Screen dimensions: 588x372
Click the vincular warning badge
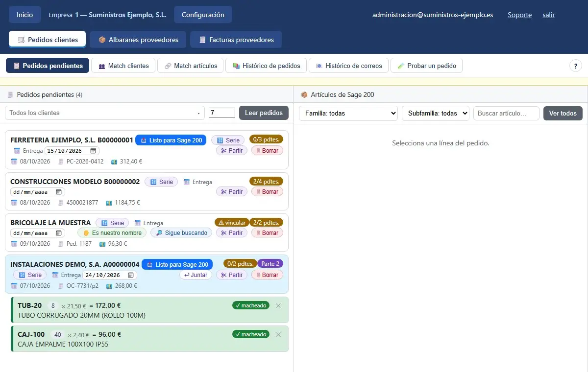tap(232, 222)
